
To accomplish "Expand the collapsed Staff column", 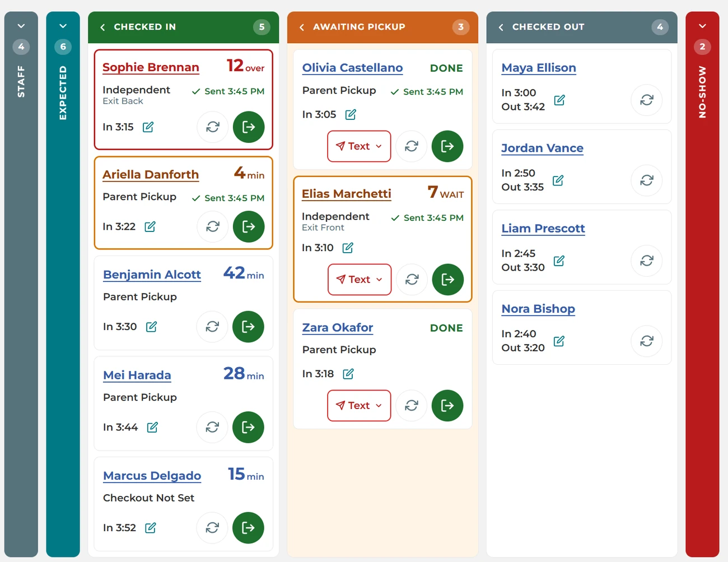I will [x=21, y=26].
